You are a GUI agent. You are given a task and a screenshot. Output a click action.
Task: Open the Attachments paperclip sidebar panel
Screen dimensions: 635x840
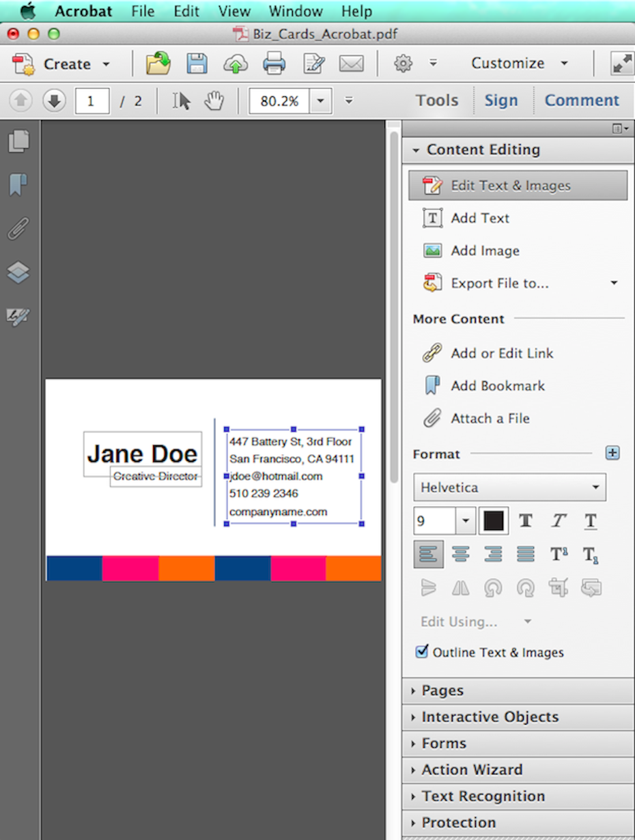click(18, 229)
